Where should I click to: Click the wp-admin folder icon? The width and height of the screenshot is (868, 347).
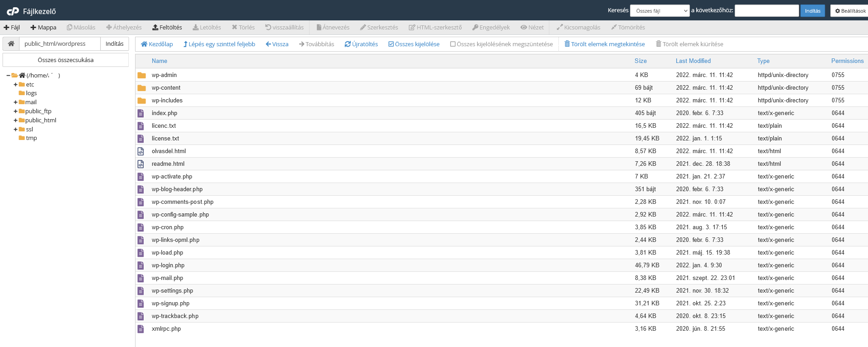[141, 75]
